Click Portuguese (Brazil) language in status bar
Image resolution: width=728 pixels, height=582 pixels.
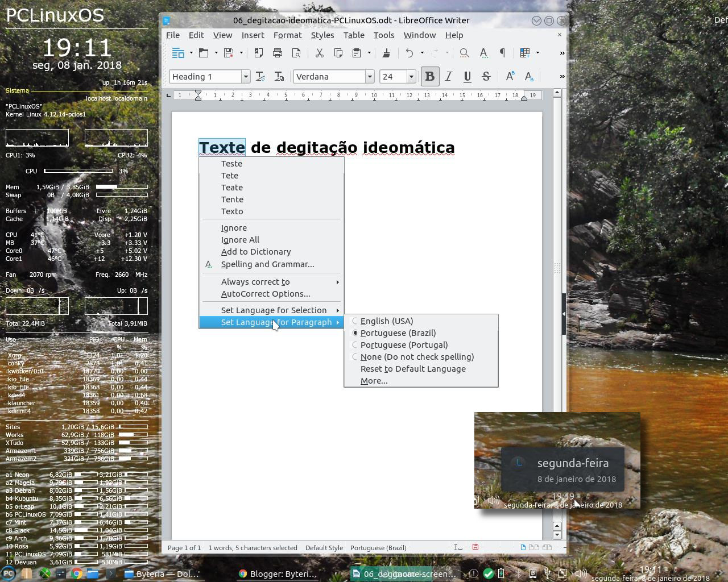tap(378, 548)
